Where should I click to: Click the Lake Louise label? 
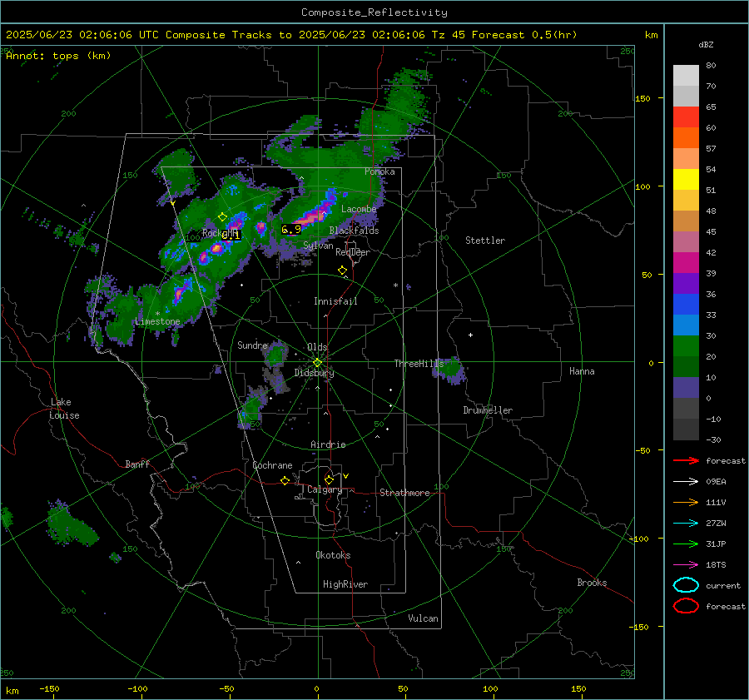[64, 409]
